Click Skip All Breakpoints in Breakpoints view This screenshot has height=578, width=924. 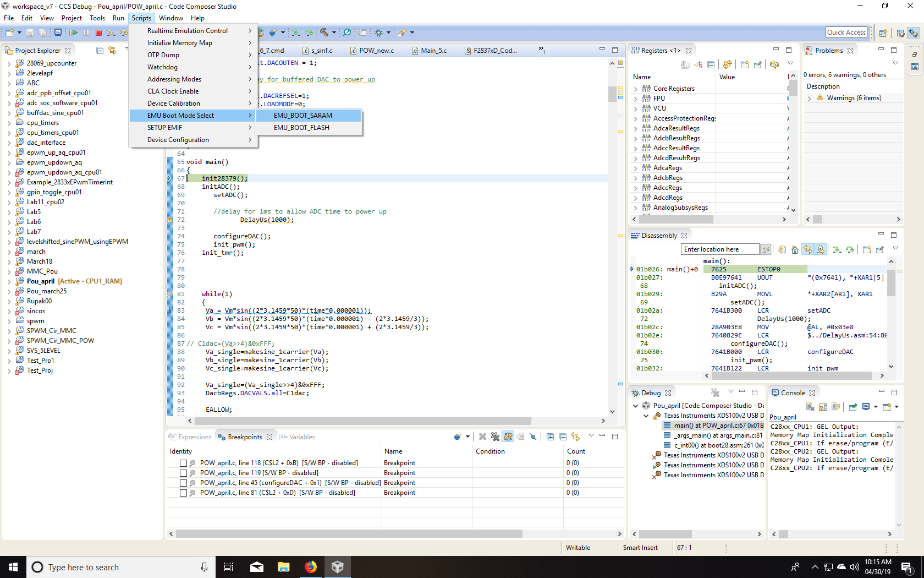coord(533,437)
